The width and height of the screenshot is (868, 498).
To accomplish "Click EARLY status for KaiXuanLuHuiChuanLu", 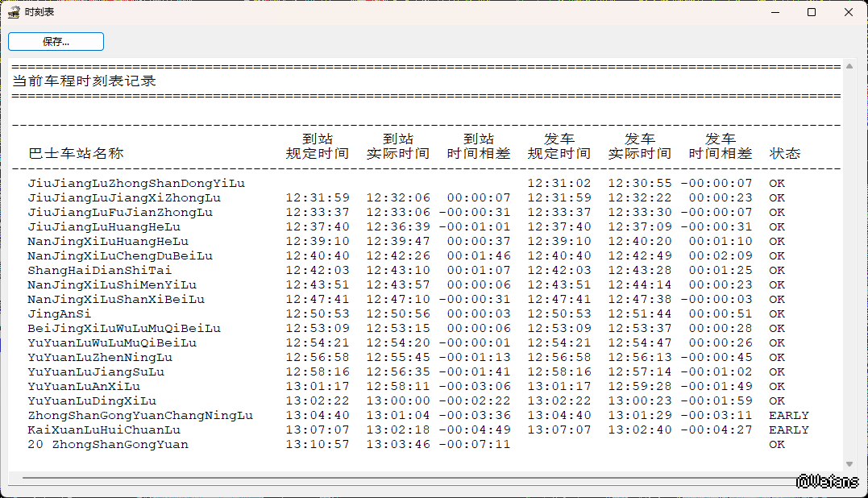I will click(x=789, y=430).
